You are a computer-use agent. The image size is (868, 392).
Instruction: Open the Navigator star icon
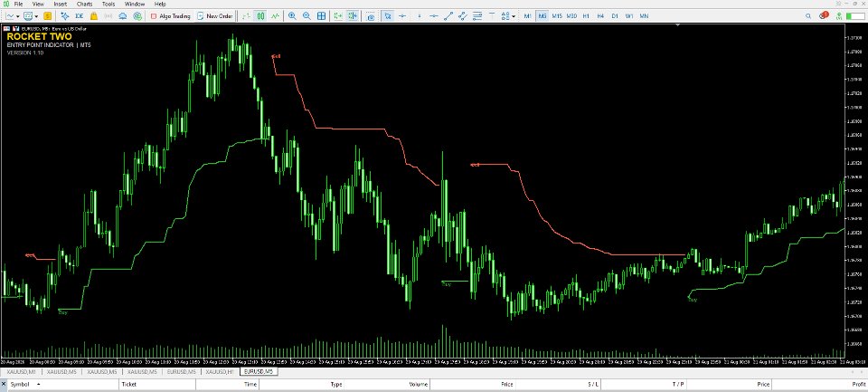(65, 16)
